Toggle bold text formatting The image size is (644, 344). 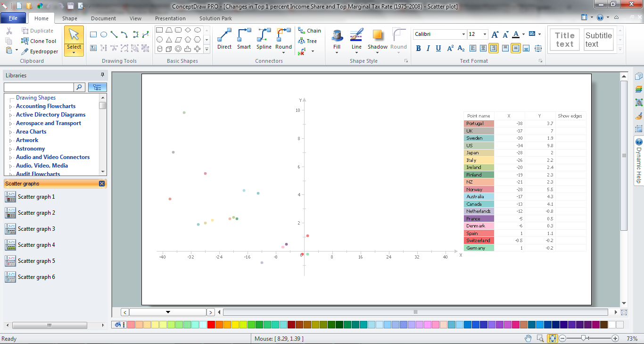418,48
